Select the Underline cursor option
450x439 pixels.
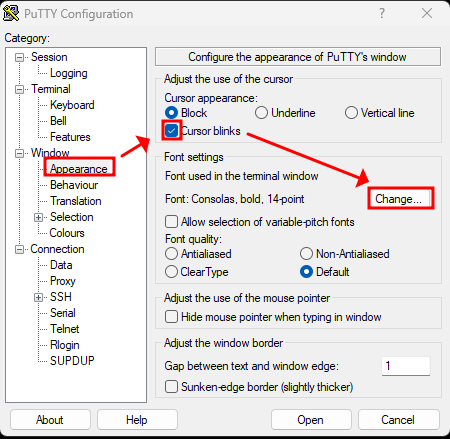261,113
